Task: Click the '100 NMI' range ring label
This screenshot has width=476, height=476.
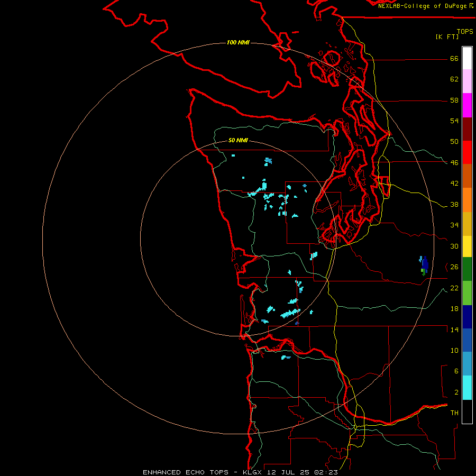Action: point(238,42)
